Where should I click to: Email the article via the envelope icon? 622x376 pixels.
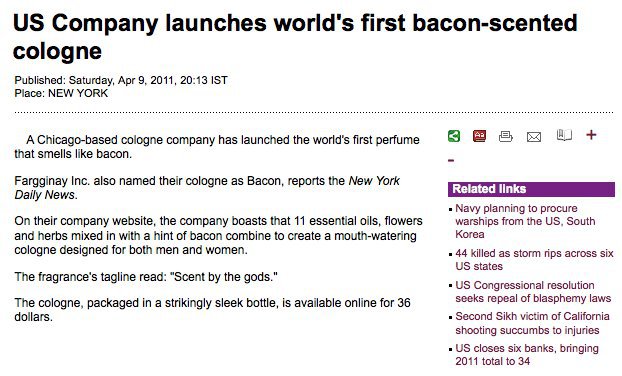[534, 137]
